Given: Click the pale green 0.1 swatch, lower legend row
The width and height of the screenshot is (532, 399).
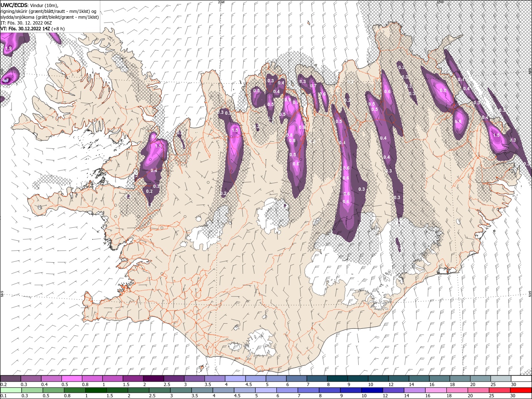Looking at the screenshot, I should click(x=11, y=390).
